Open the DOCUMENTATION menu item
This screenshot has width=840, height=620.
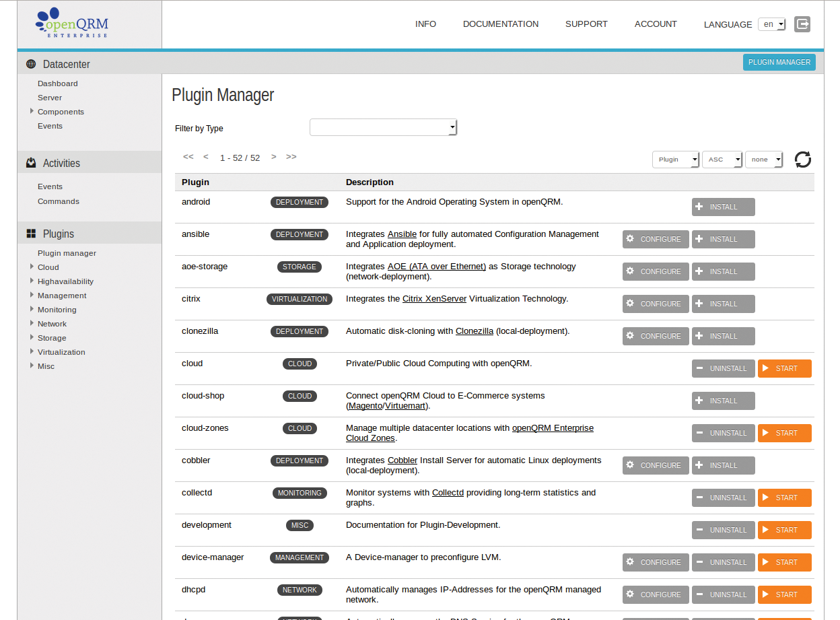click(x=500, y=24)
